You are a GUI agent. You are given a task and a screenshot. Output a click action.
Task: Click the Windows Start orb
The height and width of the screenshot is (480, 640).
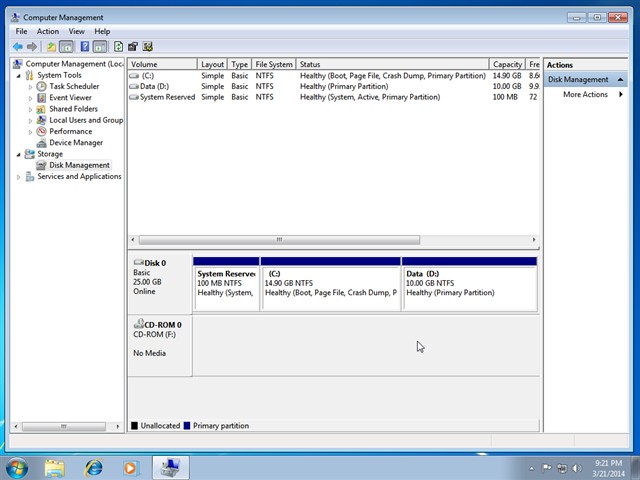pyautogui.click(x=17, y=467)
